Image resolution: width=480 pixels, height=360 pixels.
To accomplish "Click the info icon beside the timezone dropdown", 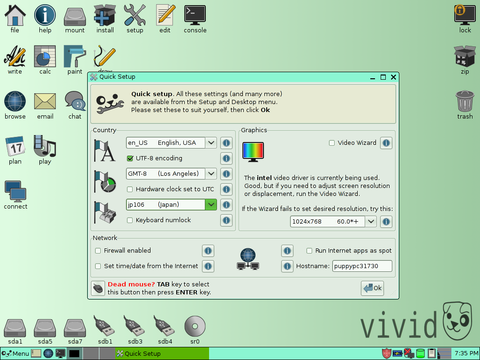I will coord(226,174).
